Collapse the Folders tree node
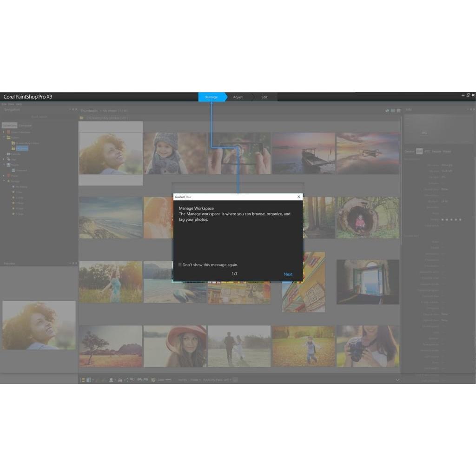This screenshot has height=476, width=476. coord(4,138)
